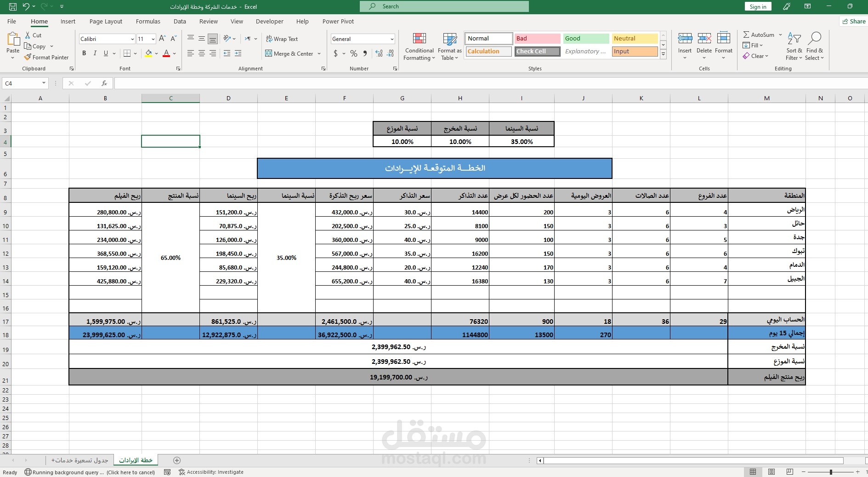Click the Share button

pos(854,21)
